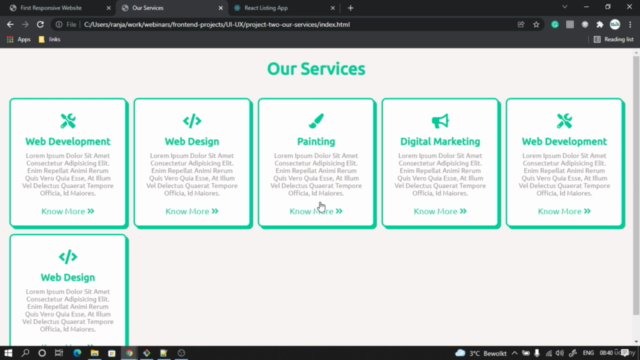Click the wrench icon on first Web Development card

point(68,121)
